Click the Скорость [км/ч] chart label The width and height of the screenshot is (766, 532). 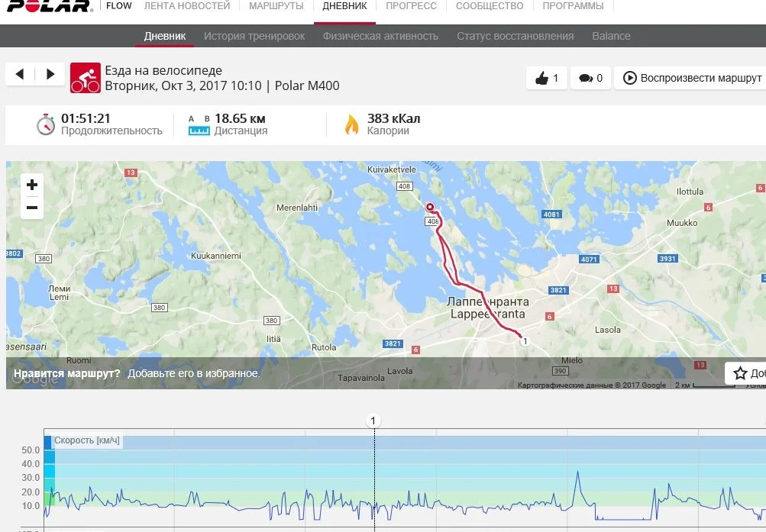coord(86,440)
